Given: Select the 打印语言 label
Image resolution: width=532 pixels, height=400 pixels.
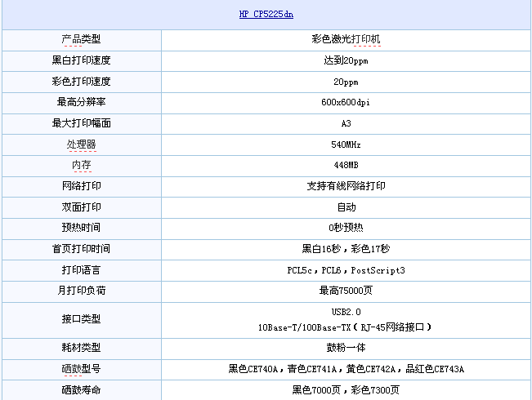Looking at the screenshot, I should pyautogui.click(x=81, y=270).
